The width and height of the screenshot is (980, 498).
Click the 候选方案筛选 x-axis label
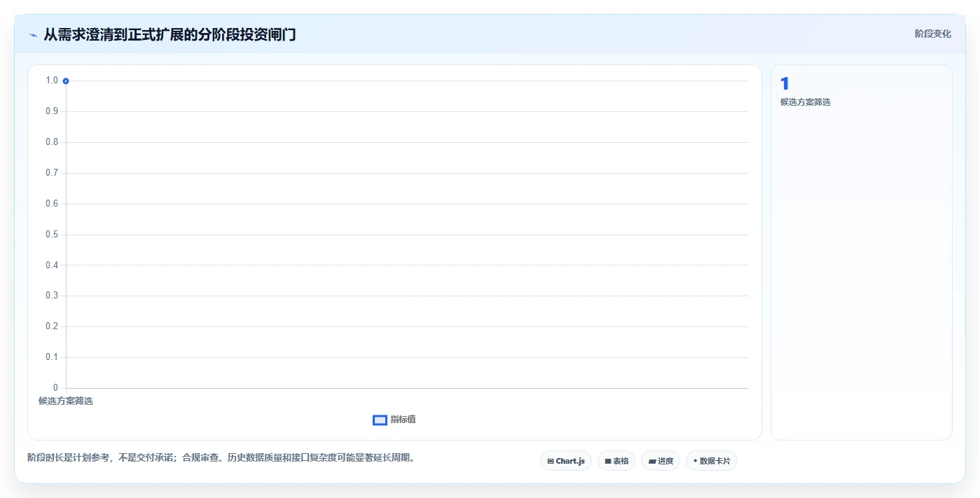tap(66, 401)
